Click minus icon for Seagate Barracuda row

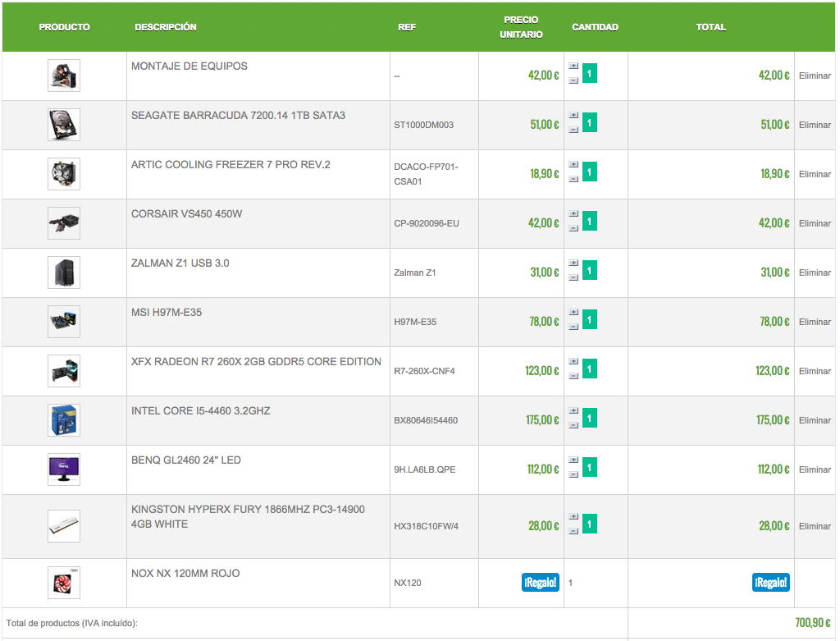click(573, 130)
